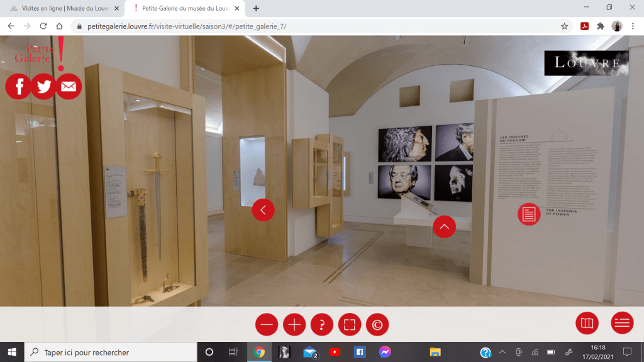The width and height of the screenshot is (644, 362).
Task: Open a new browser tab
Action: tap(256, 8)
